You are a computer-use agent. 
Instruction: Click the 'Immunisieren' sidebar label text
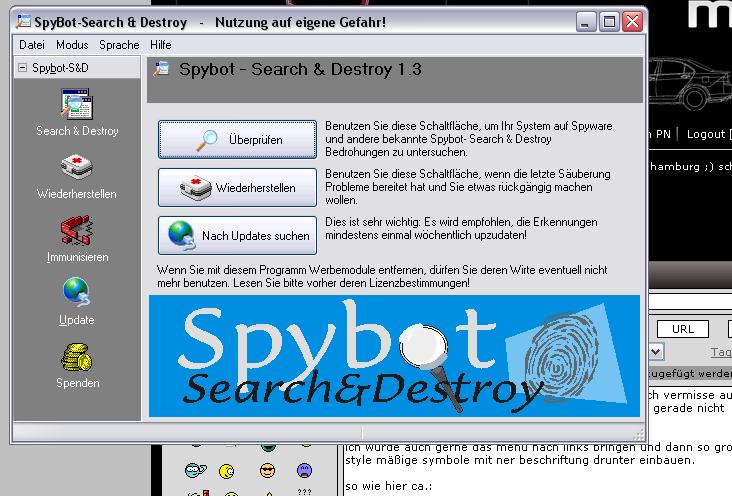coord(77,257)
